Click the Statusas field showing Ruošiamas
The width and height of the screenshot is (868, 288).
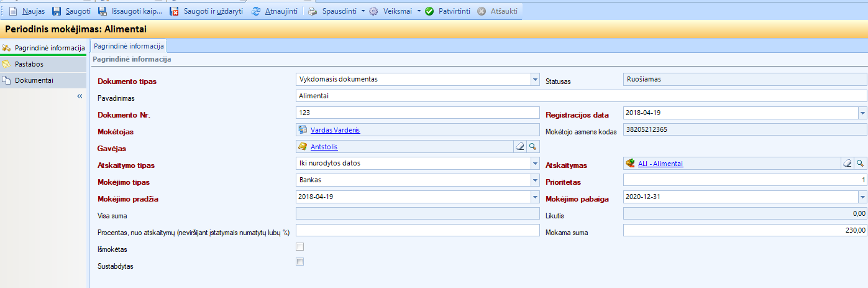point(745,79)
